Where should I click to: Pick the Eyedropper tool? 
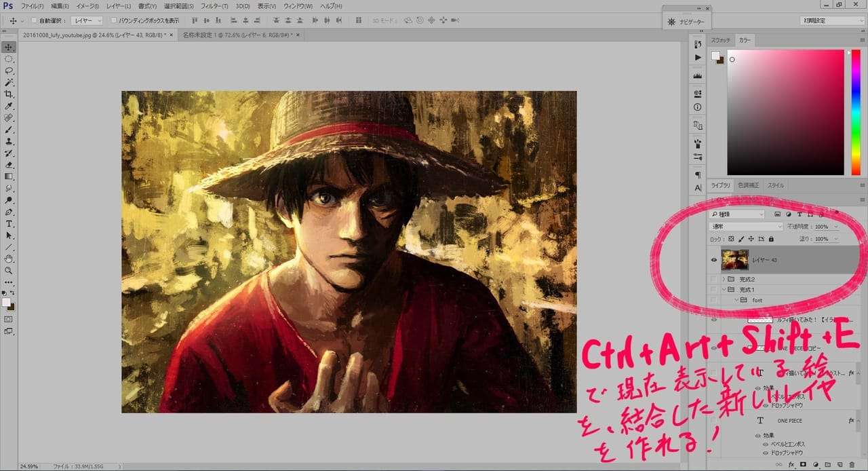pyautogui.click(x=9, y=107)
